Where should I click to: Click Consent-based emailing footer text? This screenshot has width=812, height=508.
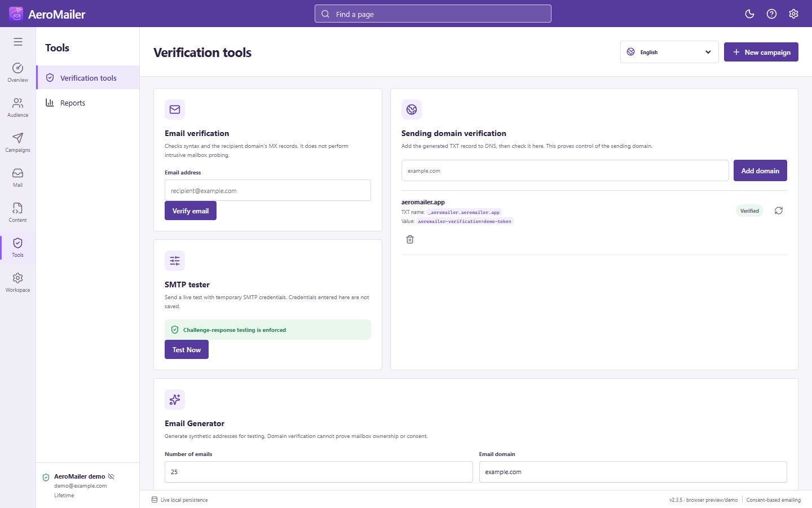(x=773, y=500)
